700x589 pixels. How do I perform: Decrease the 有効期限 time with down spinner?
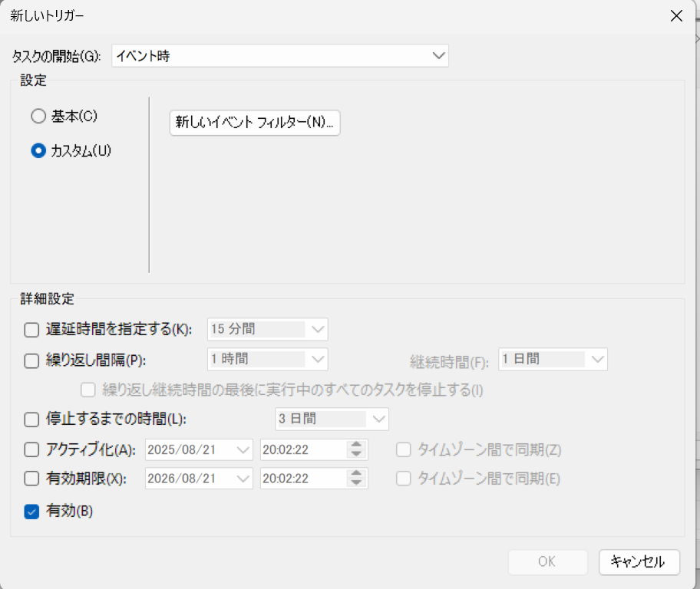click(x=356, y=483)
